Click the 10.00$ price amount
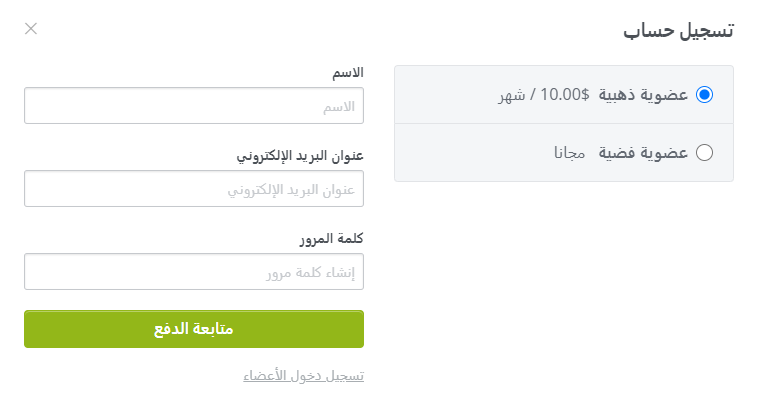 (x=565, y=94)
